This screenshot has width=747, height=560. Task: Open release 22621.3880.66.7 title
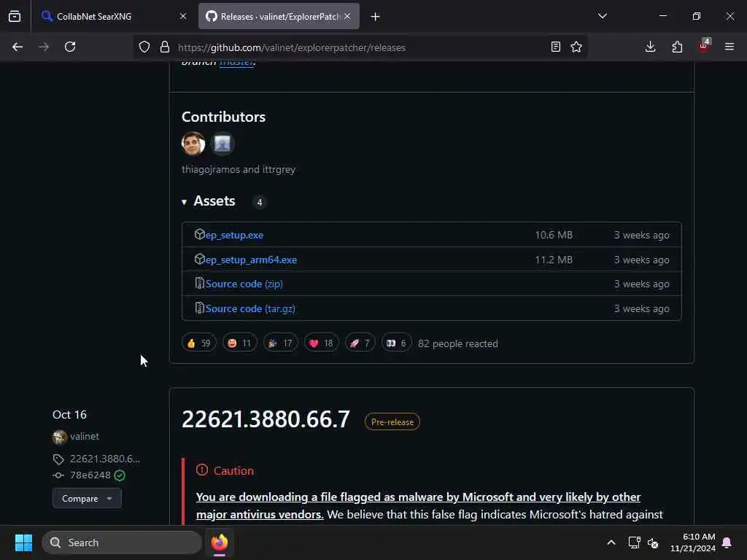[x=266, y=419]
